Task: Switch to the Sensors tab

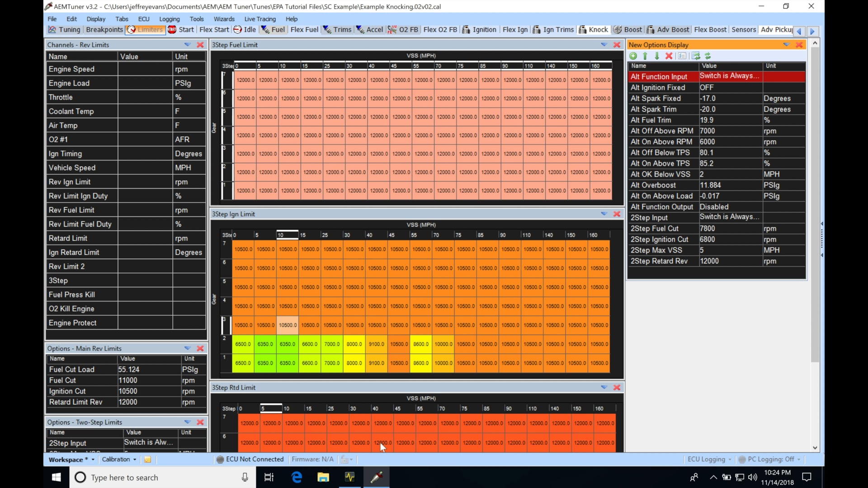Action: tap(744, 29)
